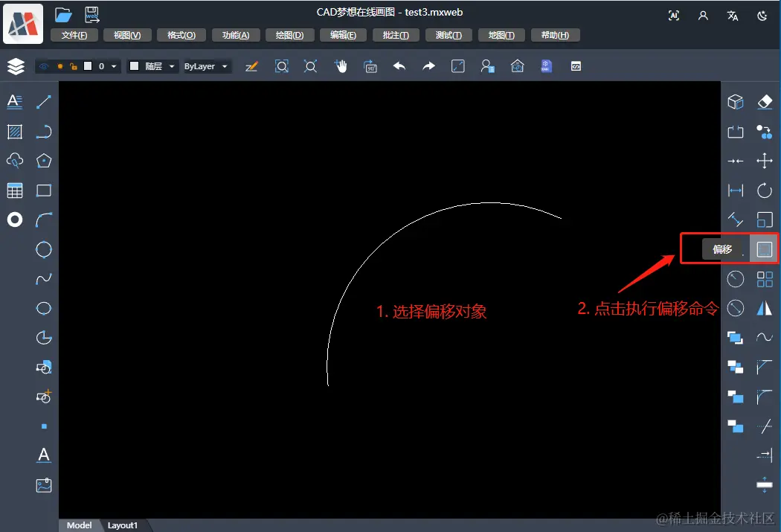Toggle layer visibility eye icon
The image size is (781, 532).
click(x=44, y=66)
